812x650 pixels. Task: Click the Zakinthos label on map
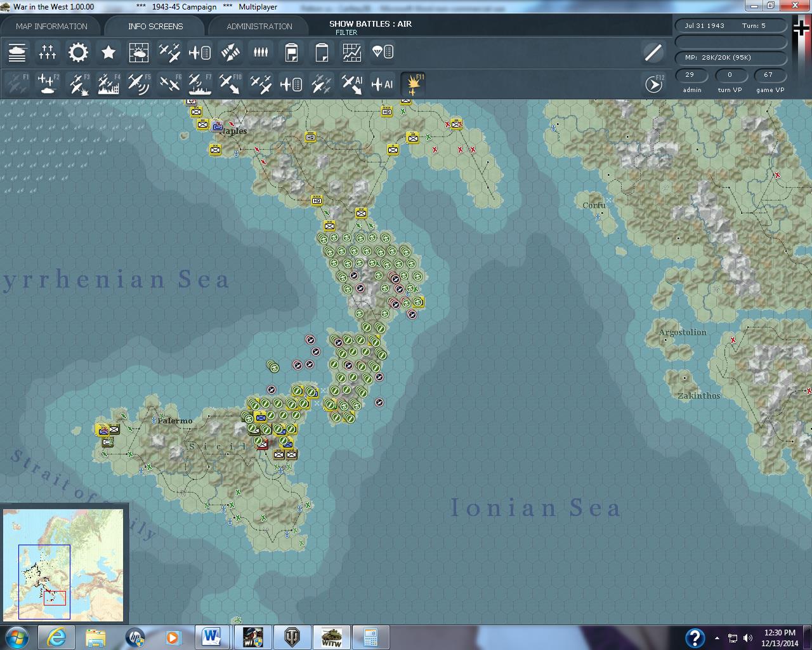[x=699, y=395]
